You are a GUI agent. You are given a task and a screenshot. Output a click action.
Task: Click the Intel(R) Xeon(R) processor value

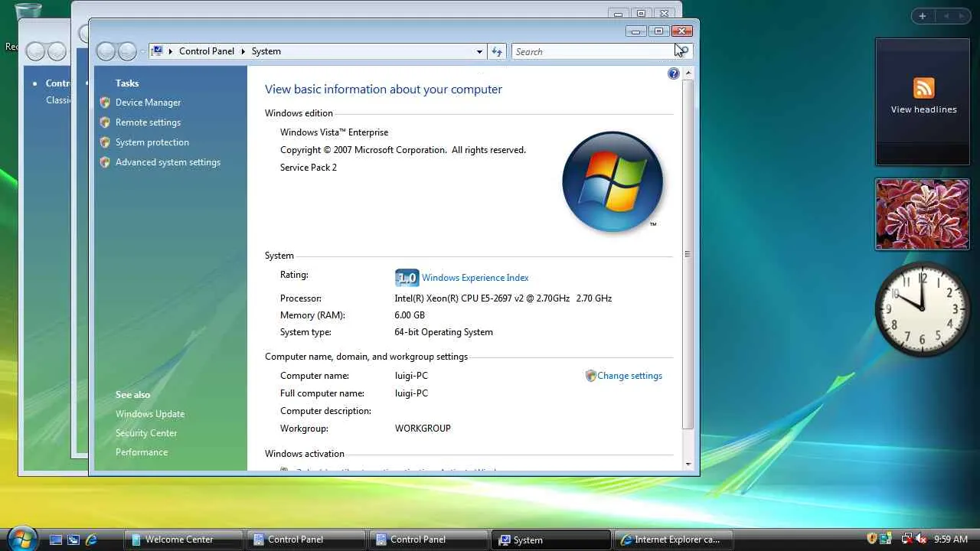(503, 298)
